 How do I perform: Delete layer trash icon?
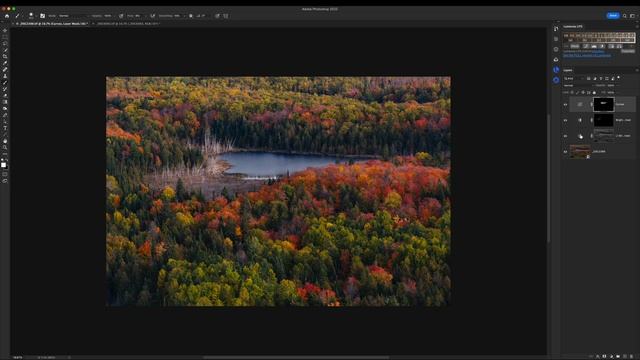point(631,356)
